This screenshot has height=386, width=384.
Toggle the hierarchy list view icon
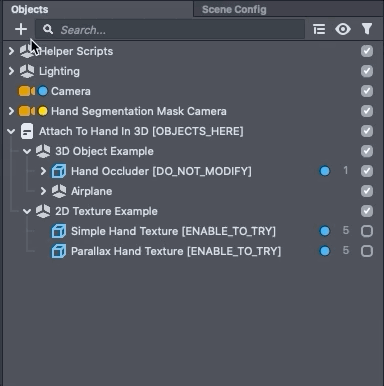319,29
